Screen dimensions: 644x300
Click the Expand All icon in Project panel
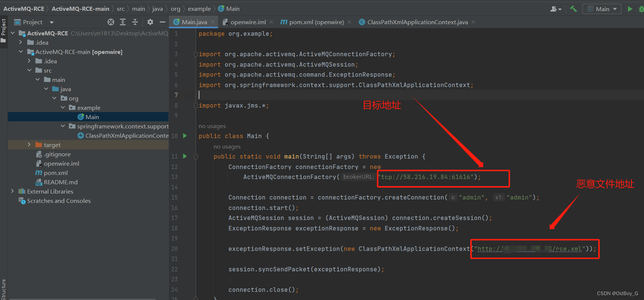(123, 22)
